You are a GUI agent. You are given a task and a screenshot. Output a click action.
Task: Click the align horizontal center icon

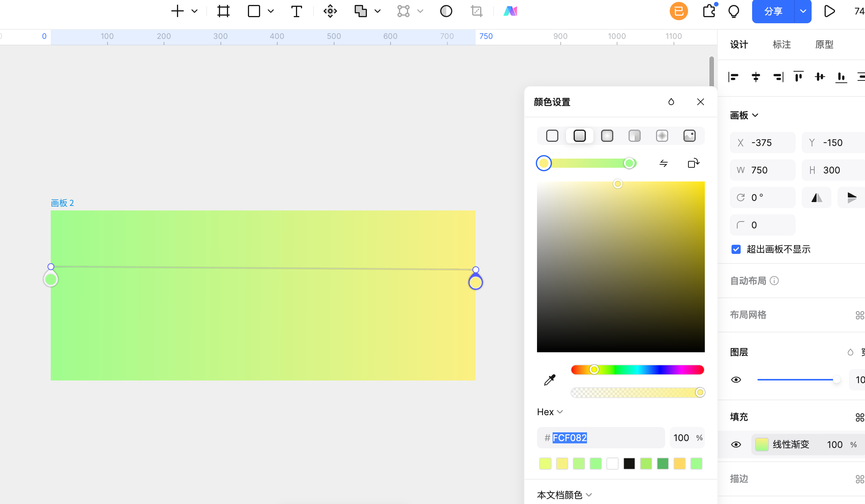pyautogui.click(x=756, y=77)
